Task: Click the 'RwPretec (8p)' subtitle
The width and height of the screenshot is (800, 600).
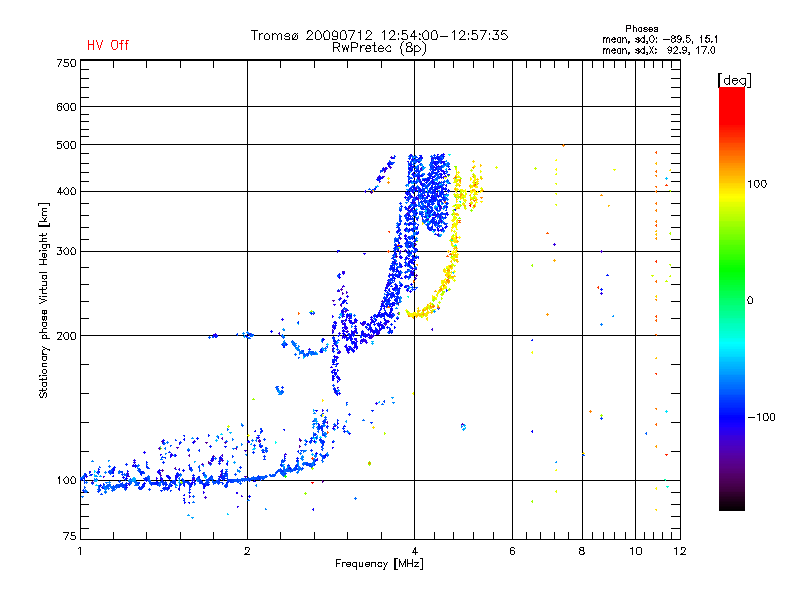Action: tap(379, 48)
